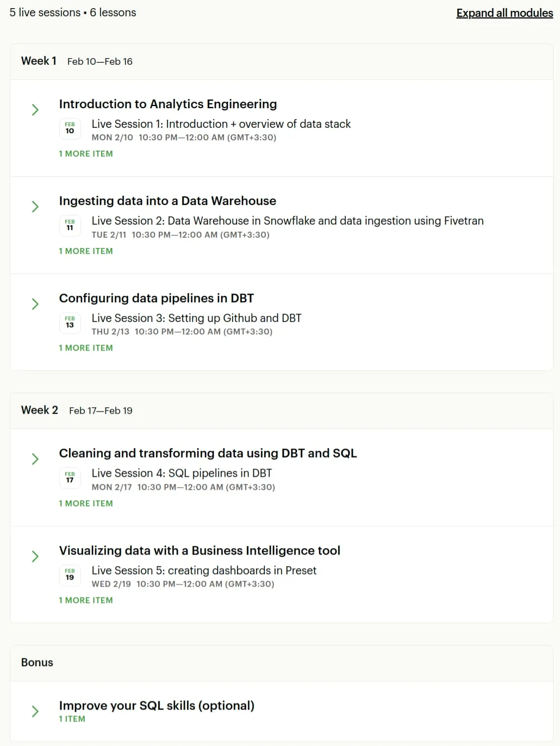Click the Feb 13 calendar icon

[70, 323]
